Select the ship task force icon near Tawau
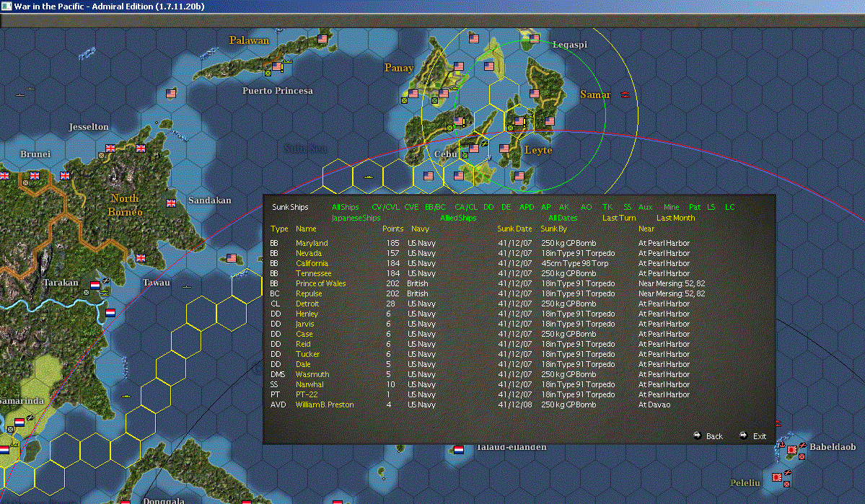This screenshot has height=504, width=865. [187, 287]
